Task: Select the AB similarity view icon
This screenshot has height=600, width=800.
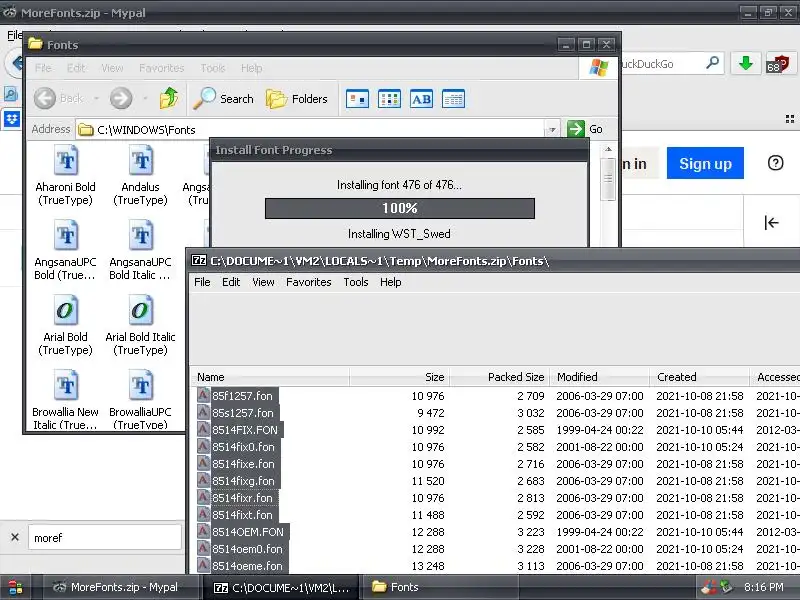Action: 421,98
